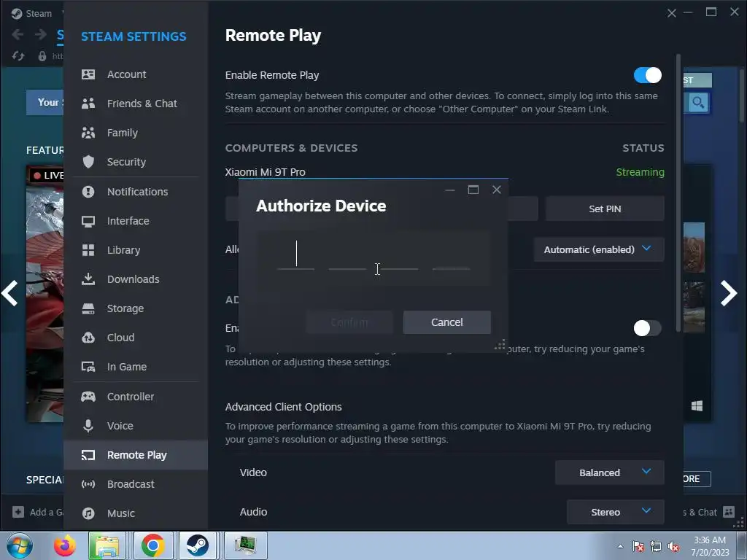The width and height of the screenshot is (747, 560).
Task: Select the Family icon in sidebar
Action: tap(88, 133)
